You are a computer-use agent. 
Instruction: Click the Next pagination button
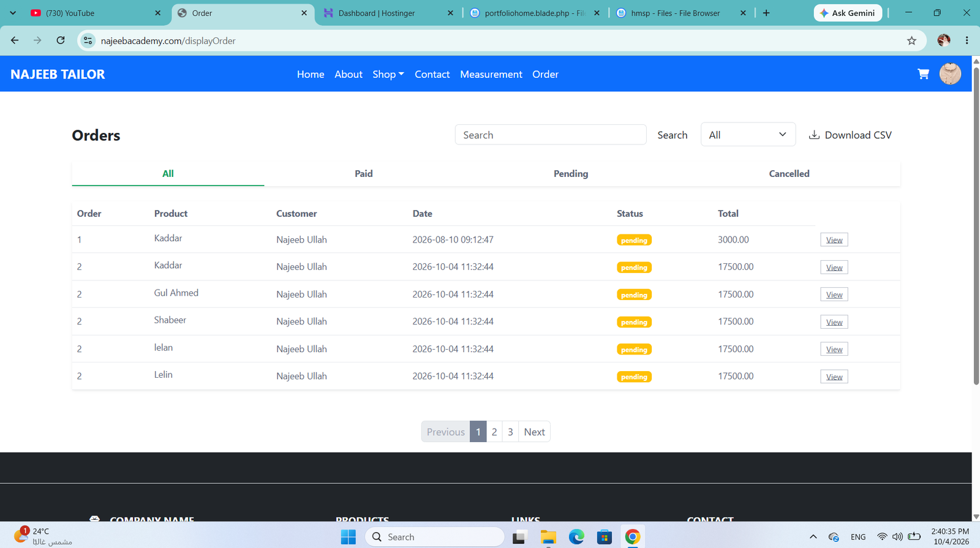pyautogui.click(x=534, y=432)
